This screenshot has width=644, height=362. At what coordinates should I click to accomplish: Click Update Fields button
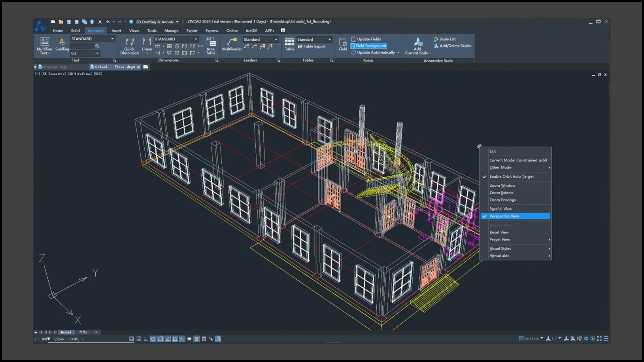pyautogui.click(x=366, y=39)
